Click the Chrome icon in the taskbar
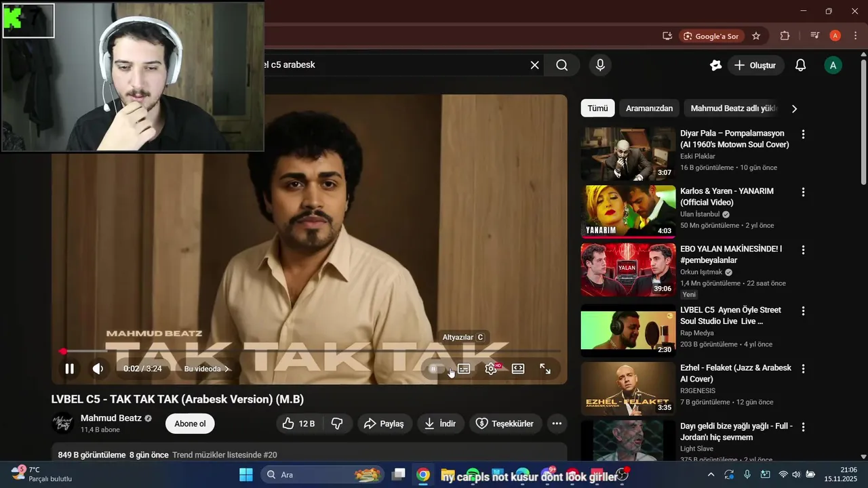868x488 pixels. tap(423, 474)
